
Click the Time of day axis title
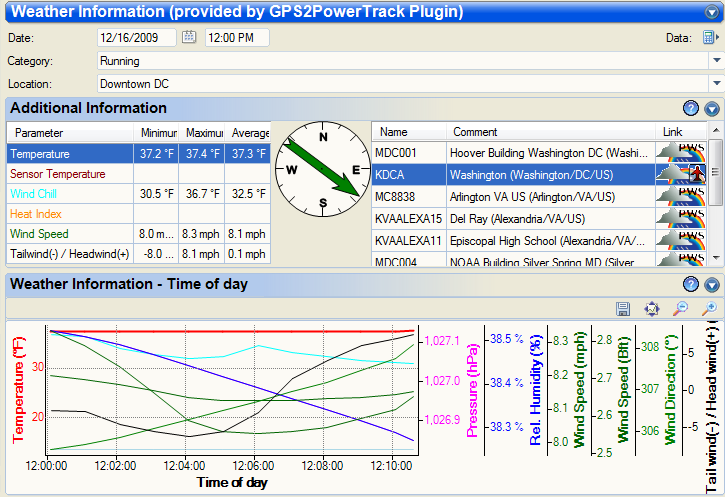(x=232, y=482)
